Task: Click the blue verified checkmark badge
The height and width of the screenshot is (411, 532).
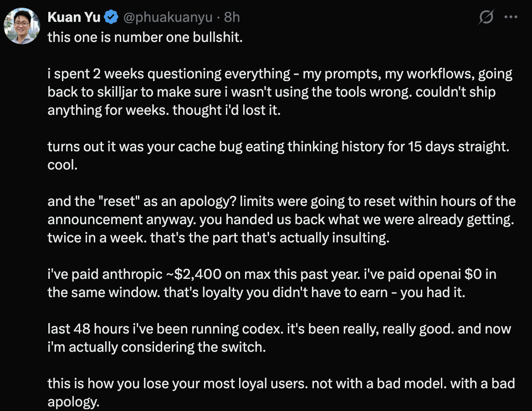Action: [x=111, y=17]
